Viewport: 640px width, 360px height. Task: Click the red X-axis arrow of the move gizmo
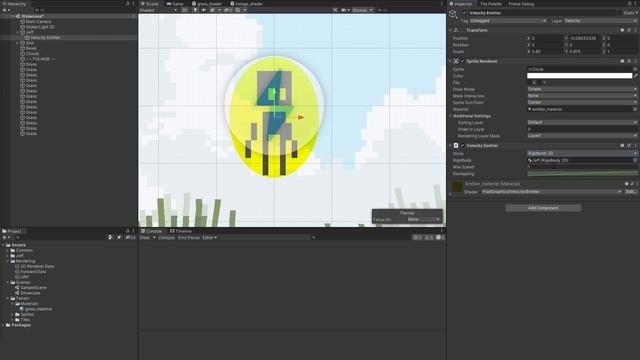tap(301, 118)
